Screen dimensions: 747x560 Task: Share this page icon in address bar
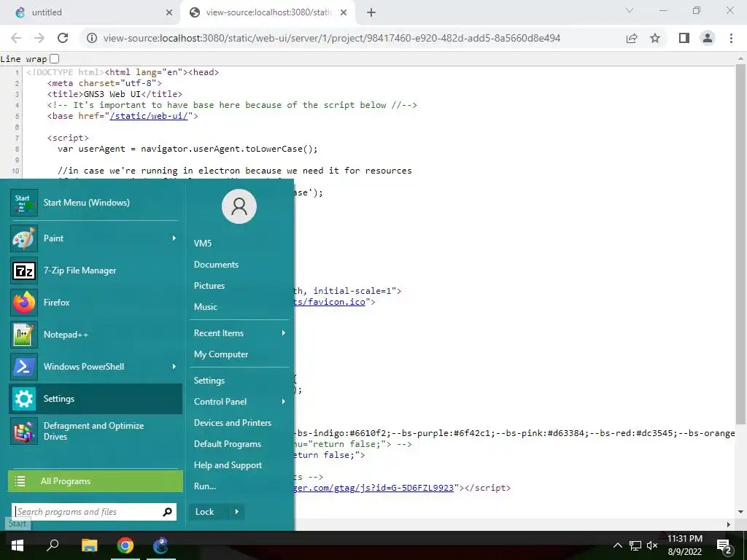pyautogui.click(x=632, y=38)
